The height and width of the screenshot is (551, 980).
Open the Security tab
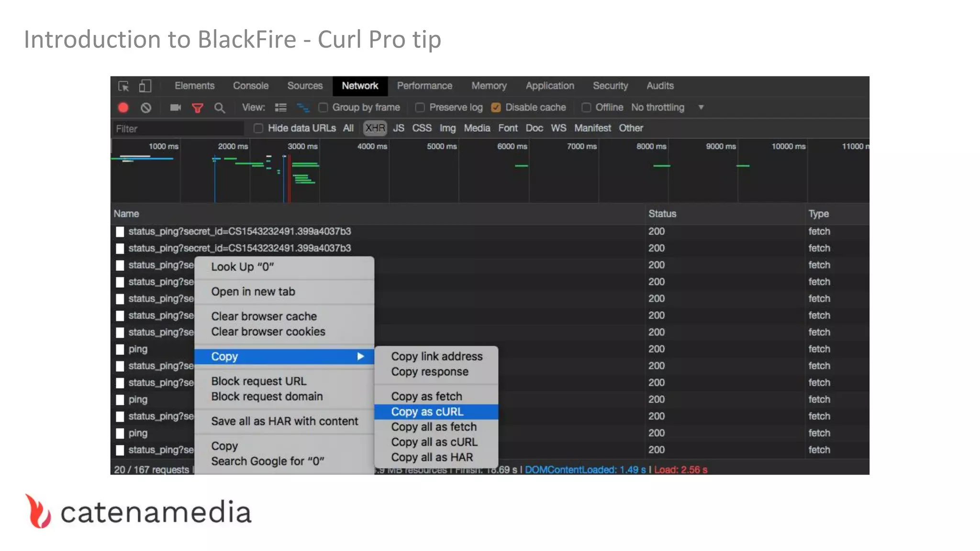click(610, 86)
